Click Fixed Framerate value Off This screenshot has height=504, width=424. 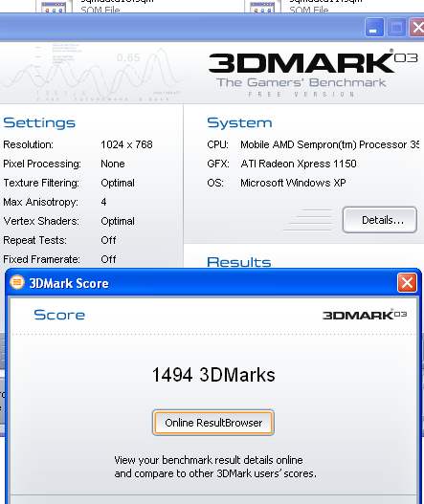[x=108, y=259]
